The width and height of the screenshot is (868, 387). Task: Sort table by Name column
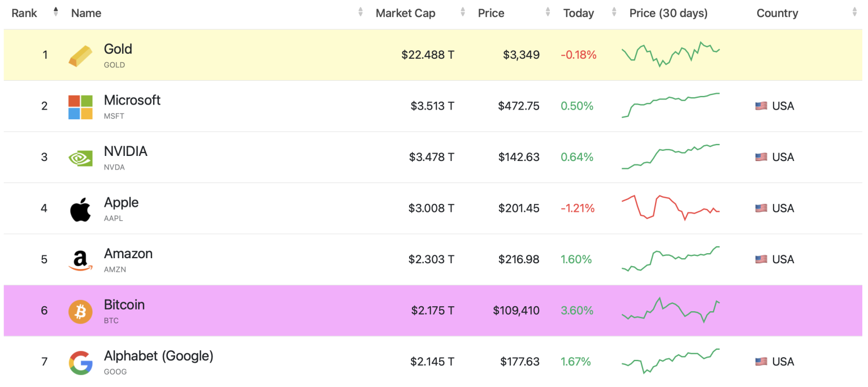[361, 12]
